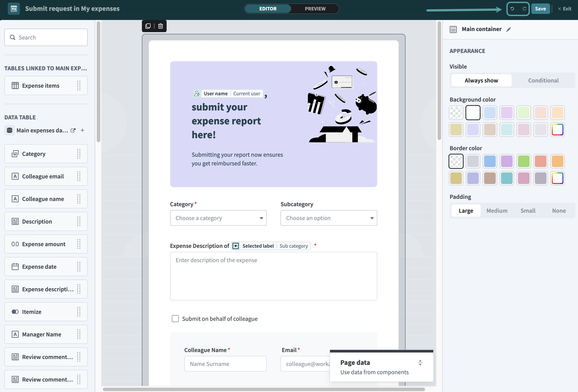
Task: Expand Page data panel arrows icon
Action: point(420,363)
